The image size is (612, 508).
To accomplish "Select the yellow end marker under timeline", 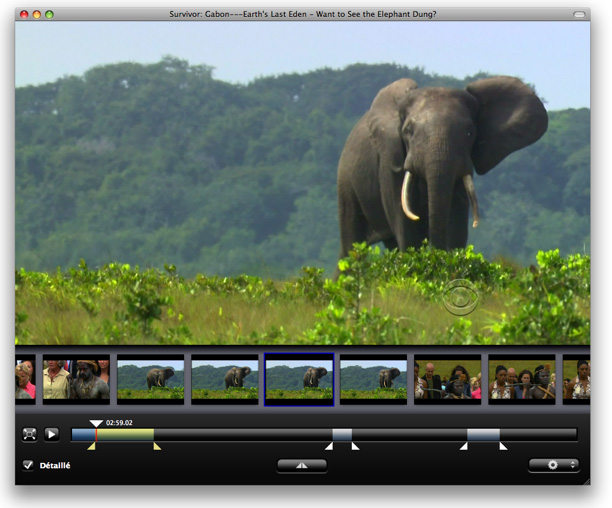I will [x=157, y=446].
